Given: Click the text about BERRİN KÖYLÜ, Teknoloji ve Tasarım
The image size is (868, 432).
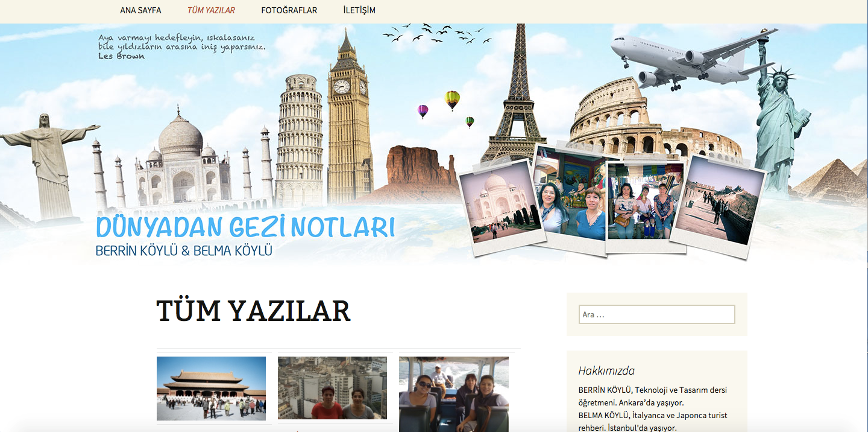Looking at the screenshot, I should coord(653,396).
